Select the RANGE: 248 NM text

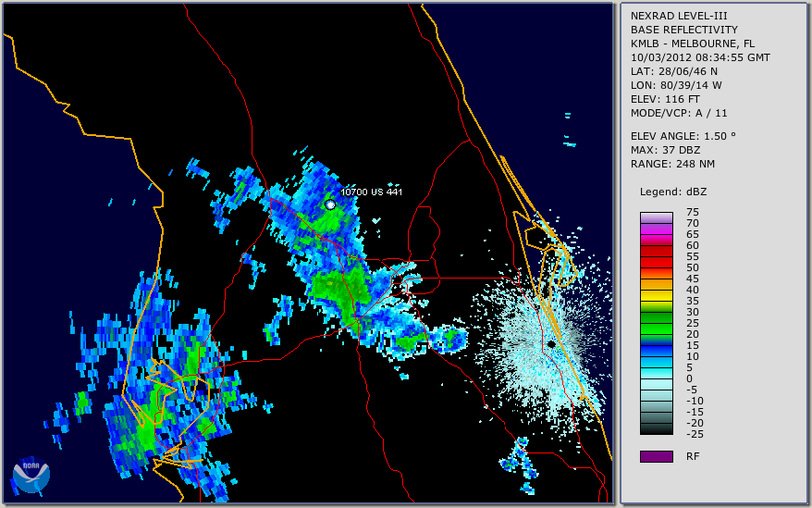tap(672, 165)
